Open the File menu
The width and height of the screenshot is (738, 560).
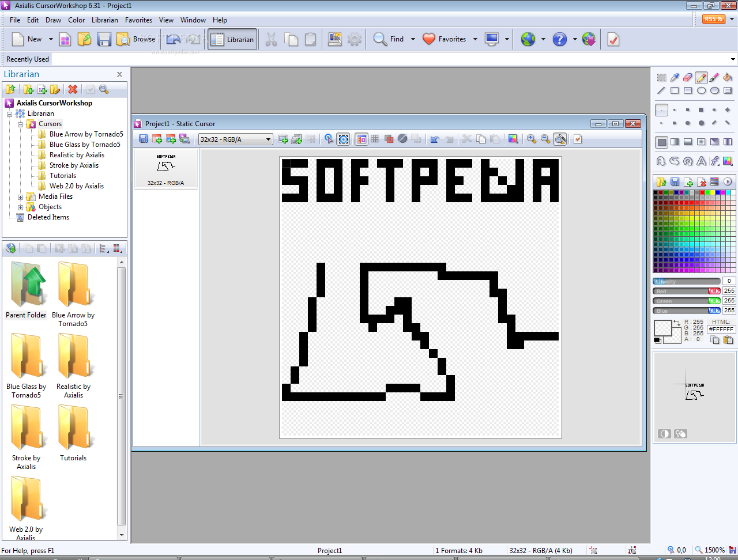[x=15, y=20]
